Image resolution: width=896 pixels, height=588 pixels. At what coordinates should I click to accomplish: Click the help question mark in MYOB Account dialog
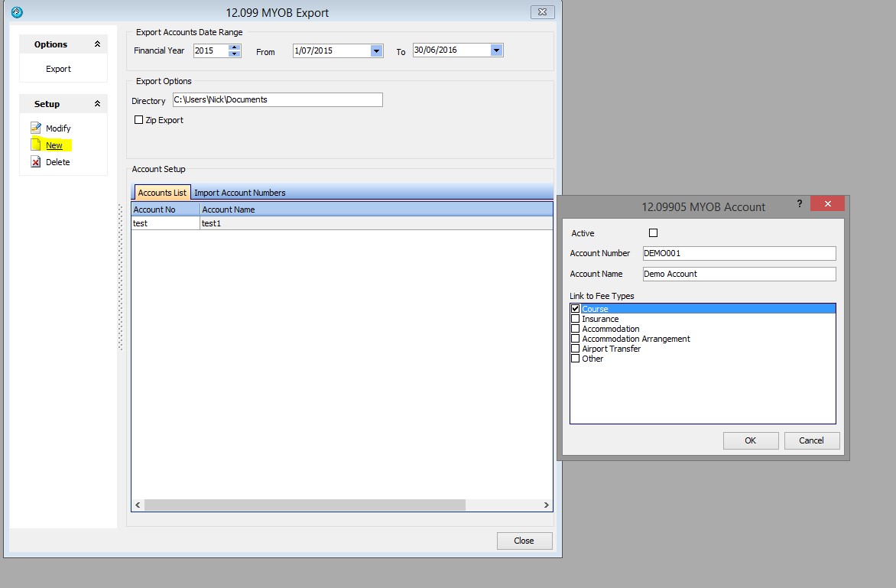click(x=800, y=203)
